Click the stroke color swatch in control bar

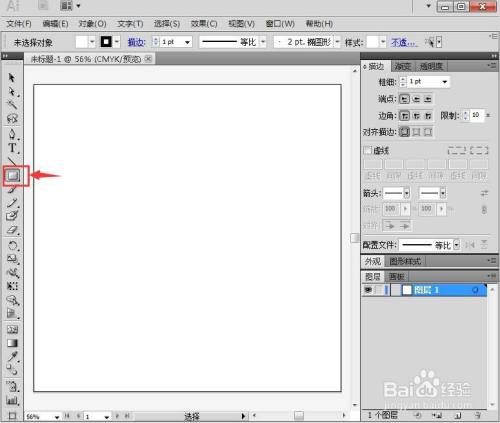pyautogui.click(x=106, y=42)
